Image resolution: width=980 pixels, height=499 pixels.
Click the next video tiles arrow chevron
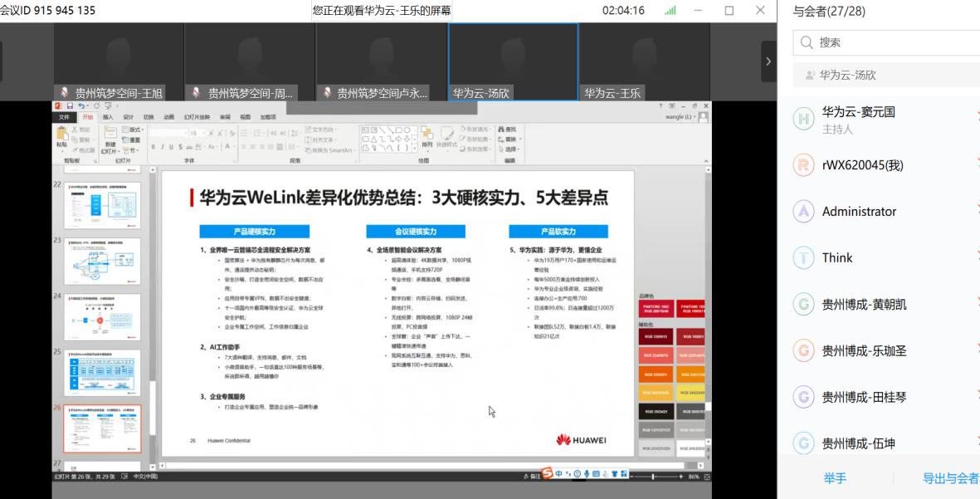tap(768, 61)
